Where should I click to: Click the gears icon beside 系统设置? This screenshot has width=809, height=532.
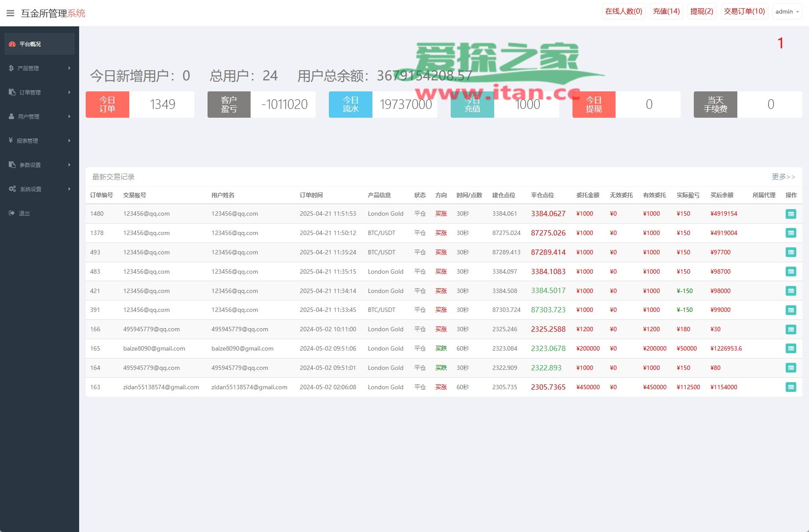tap(12, 189)
